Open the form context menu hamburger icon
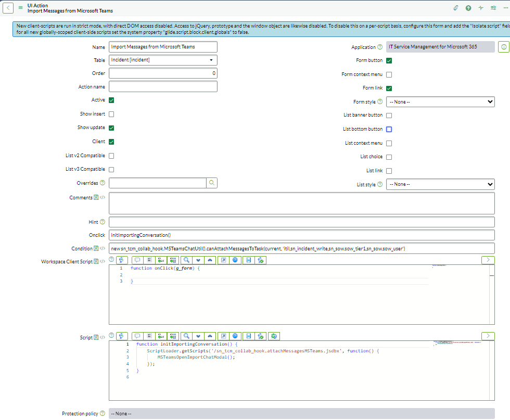The width and height of the screenshot is (510, 420). [20, 8]
